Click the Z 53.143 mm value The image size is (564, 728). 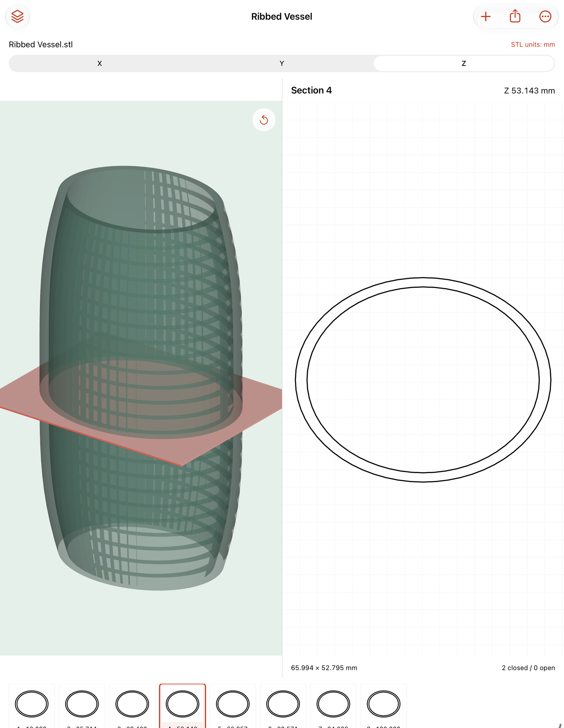point(529,91)
